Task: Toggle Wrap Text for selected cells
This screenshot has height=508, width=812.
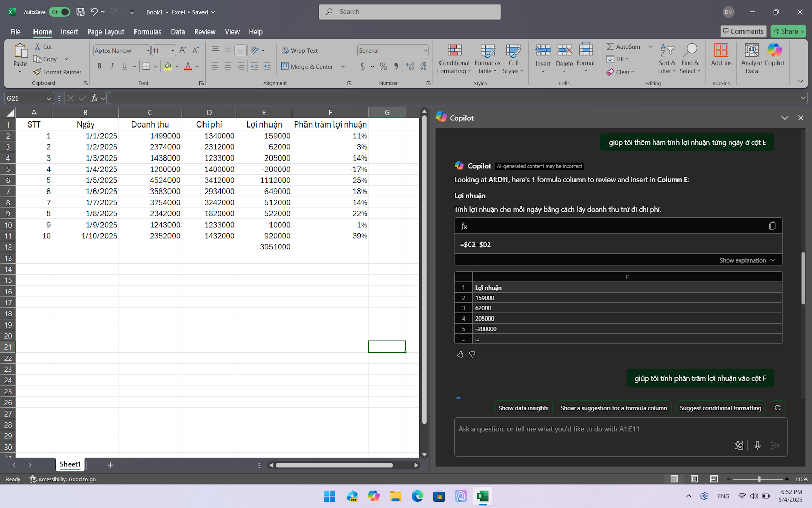Action: click(299, 51)
